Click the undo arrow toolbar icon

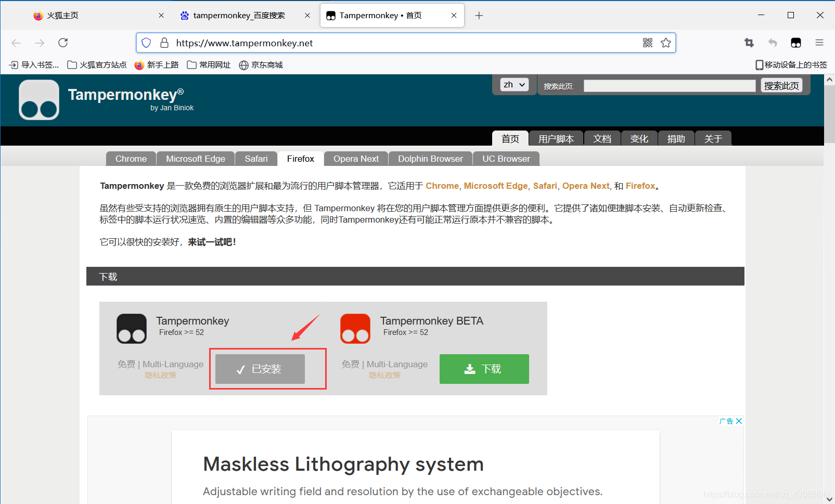(x=773, y=43)
